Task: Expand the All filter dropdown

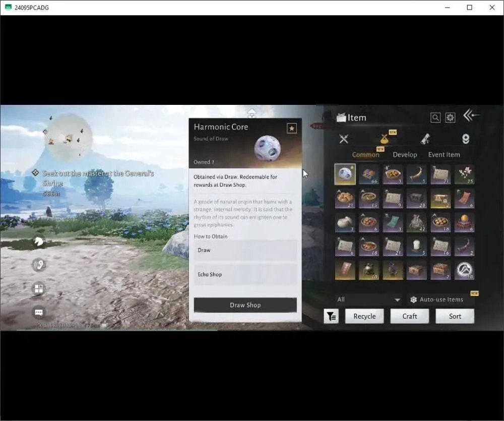Action: [369, 299]
